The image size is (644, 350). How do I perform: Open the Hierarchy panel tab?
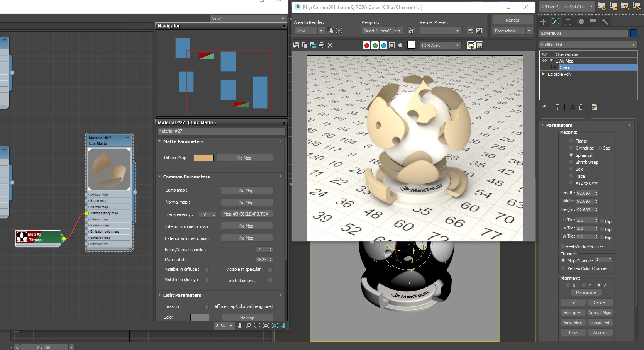pyautogui.click(x=568, y=22)
